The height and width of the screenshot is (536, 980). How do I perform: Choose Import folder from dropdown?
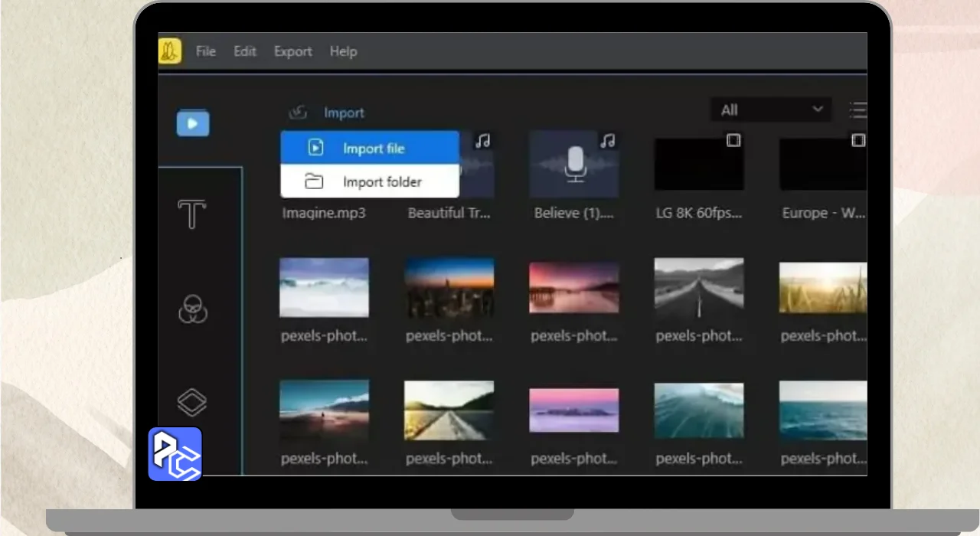click(370, 181)
